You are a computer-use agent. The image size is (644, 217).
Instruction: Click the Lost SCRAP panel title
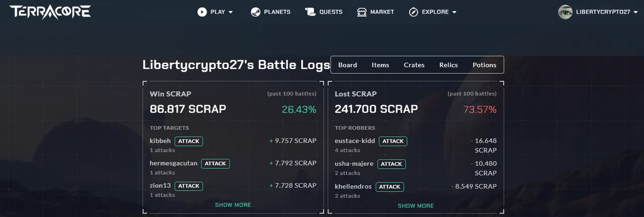(x=356, y=94)
